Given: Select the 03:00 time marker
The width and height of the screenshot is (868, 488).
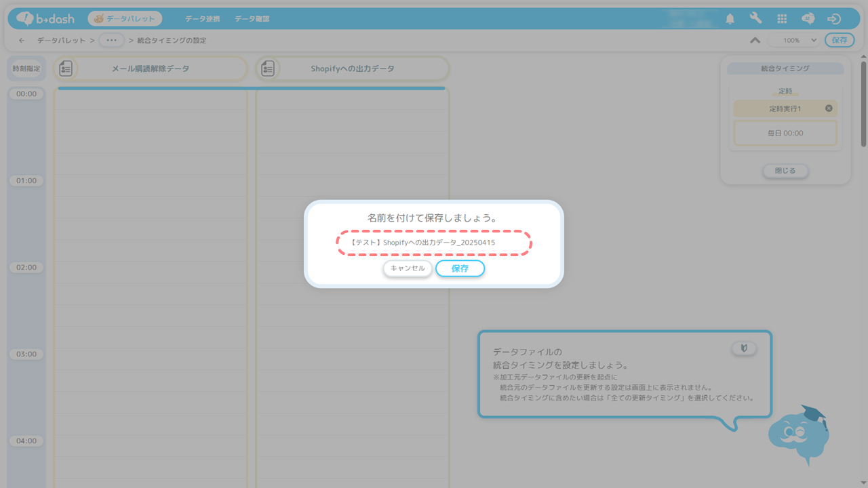Looking at the screenshot, I should coord(26,354).
